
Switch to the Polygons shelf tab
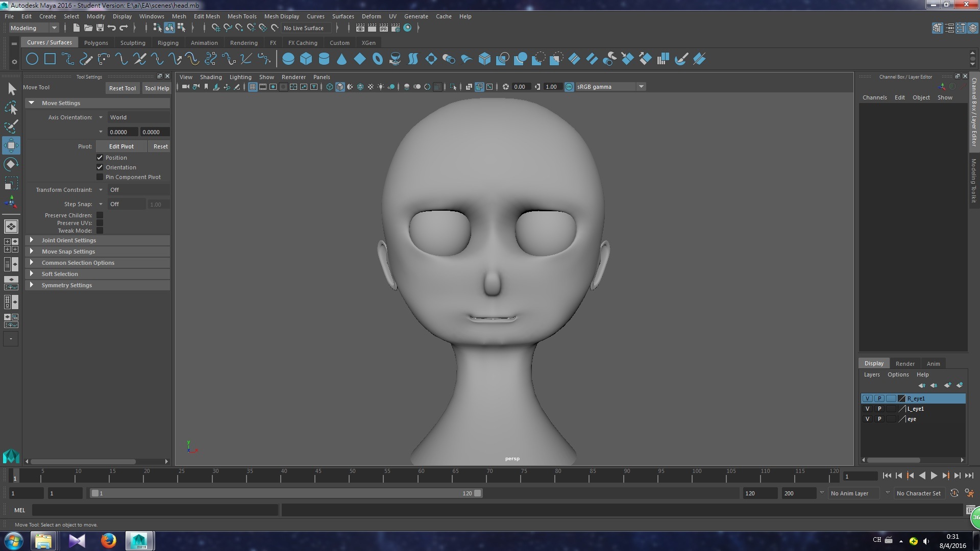tap(96, 43)
